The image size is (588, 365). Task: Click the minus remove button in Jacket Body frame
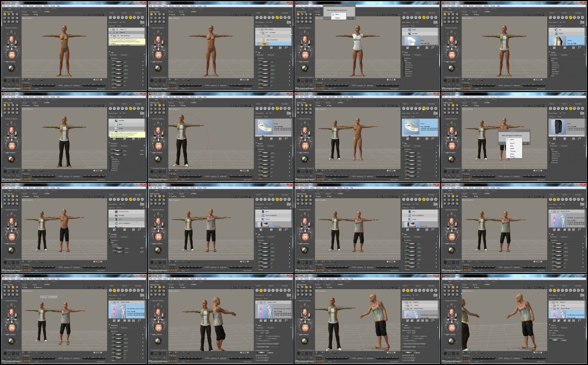tap(573, 48)
